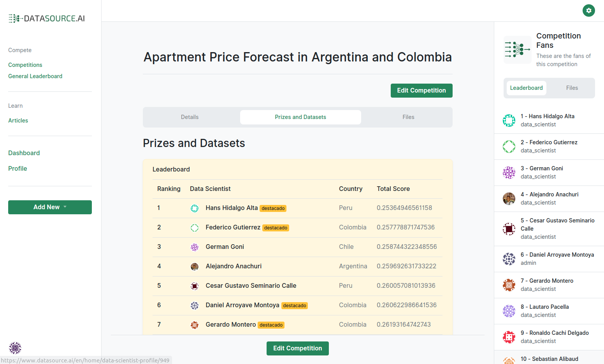Switch to the Details tab

click(190, 117)
